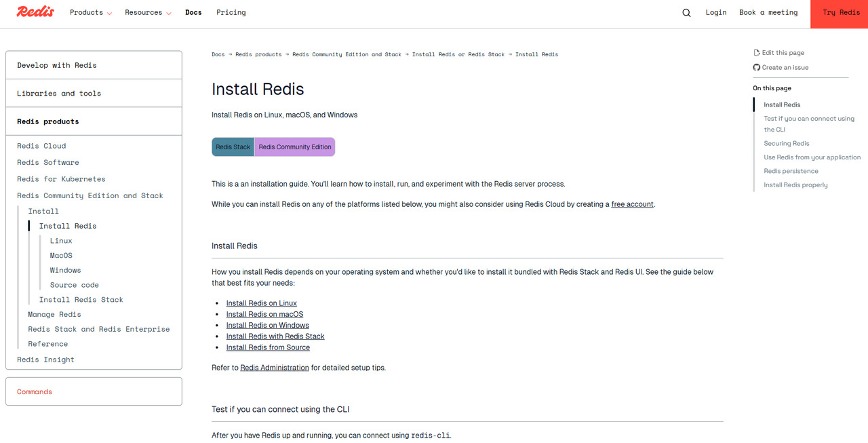This screenshot has width=868, height=443.
Task: Collapse the Redis products section
Action: [x=94, y=121]
